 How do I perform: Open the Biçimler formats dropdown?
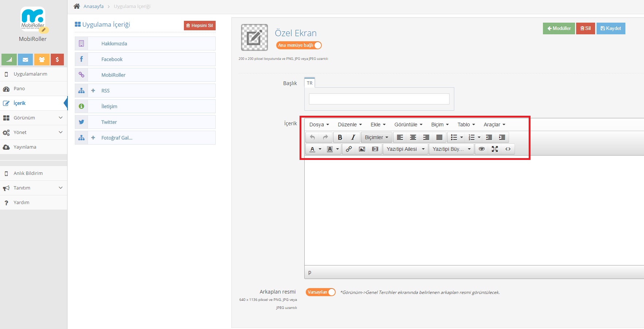click(377, 137)
